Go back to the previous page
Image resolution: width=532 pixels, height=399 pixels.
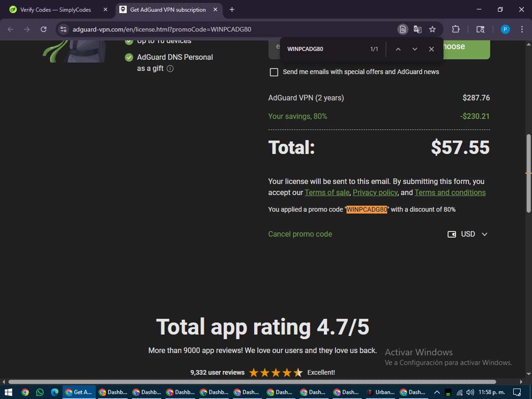(10, 29)
